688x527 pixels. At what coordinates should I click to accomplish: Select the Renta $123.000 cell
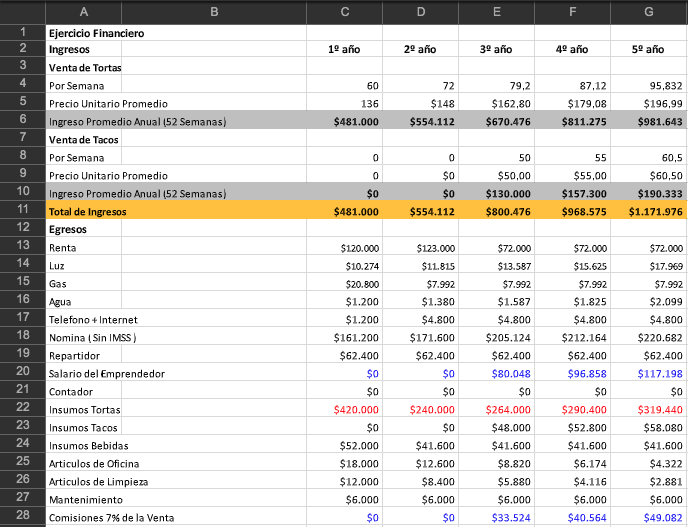click(x=420, y=247)
